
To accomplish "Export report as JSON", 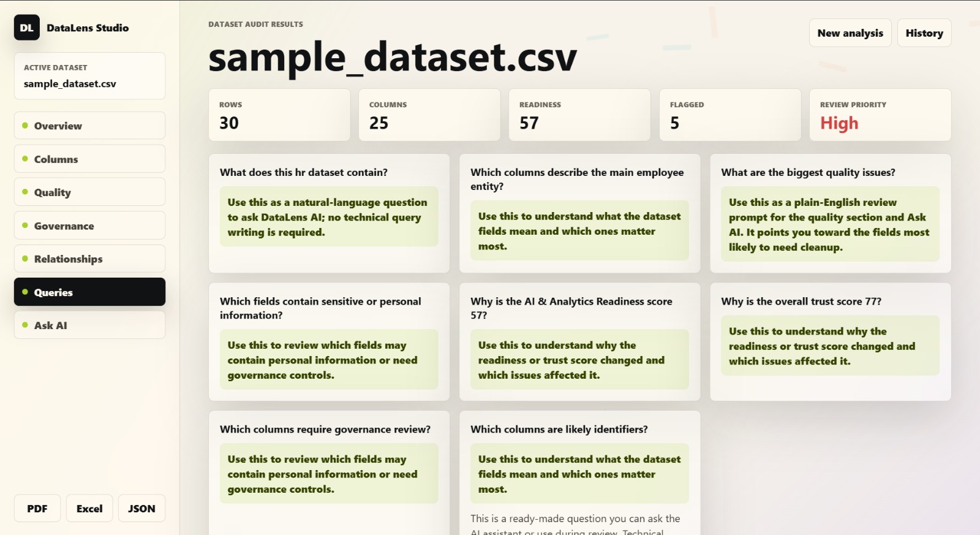I will (141, 508).
